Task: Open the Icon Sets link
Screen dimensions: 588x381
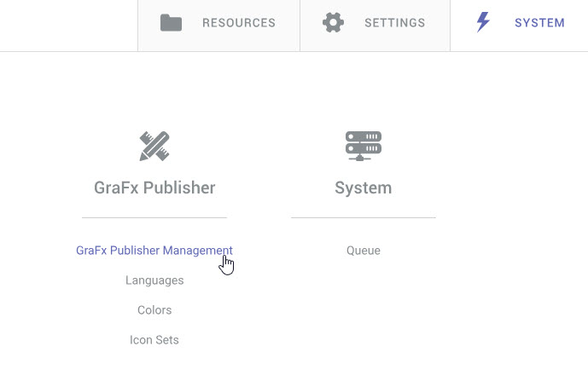Action: point(154,340)
